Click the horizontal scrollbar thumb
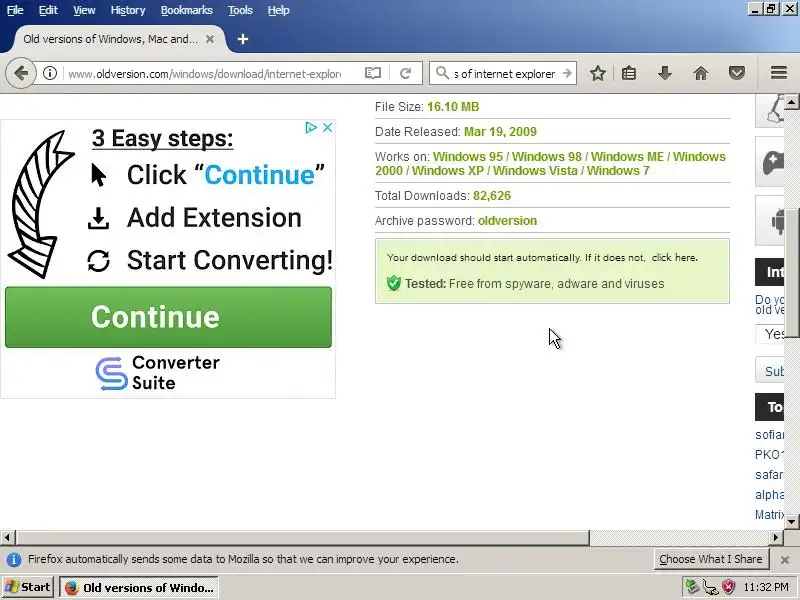The width and height of the screenshot is (800, 600). pos(302,537)
